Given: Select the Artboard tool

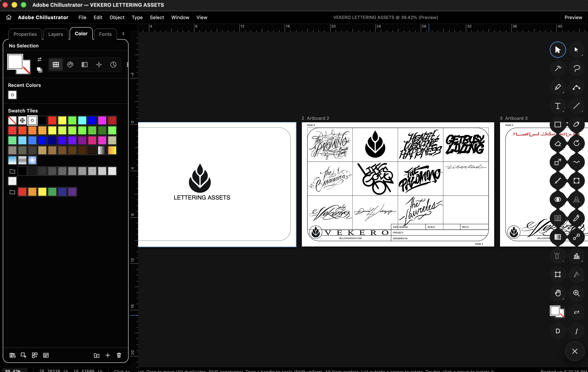Looking at the screenshot, I should click(x=558, y=275).
